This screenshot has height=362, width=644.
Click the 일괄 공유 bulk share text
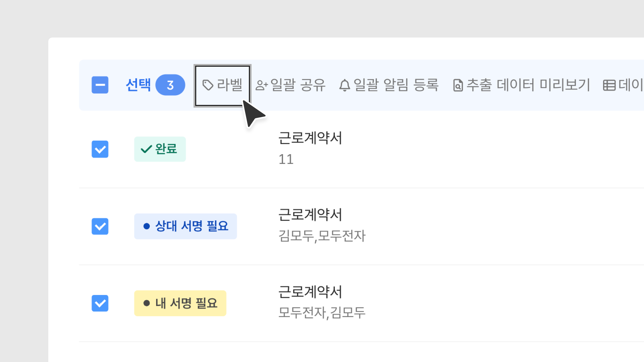[298, 85]
